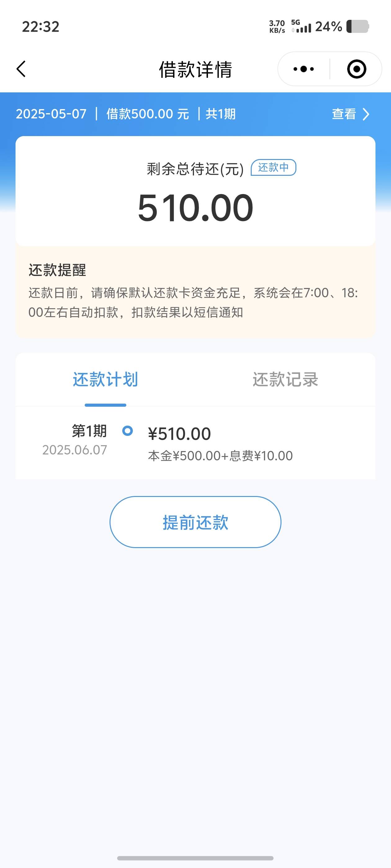
Task: Switch to the 还款记录 tab
Action: [x=285, y=379]
